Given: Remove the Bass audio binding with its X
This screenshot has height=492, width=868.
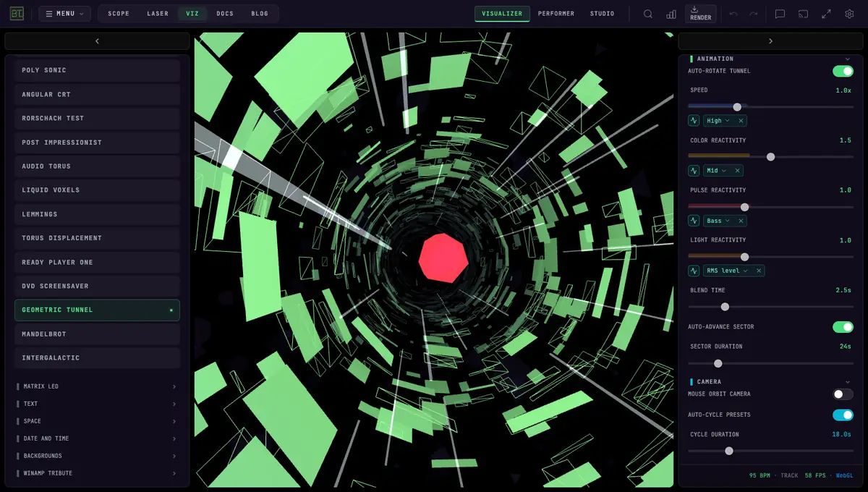Looking at the screenshot, I should pos(741,221).
